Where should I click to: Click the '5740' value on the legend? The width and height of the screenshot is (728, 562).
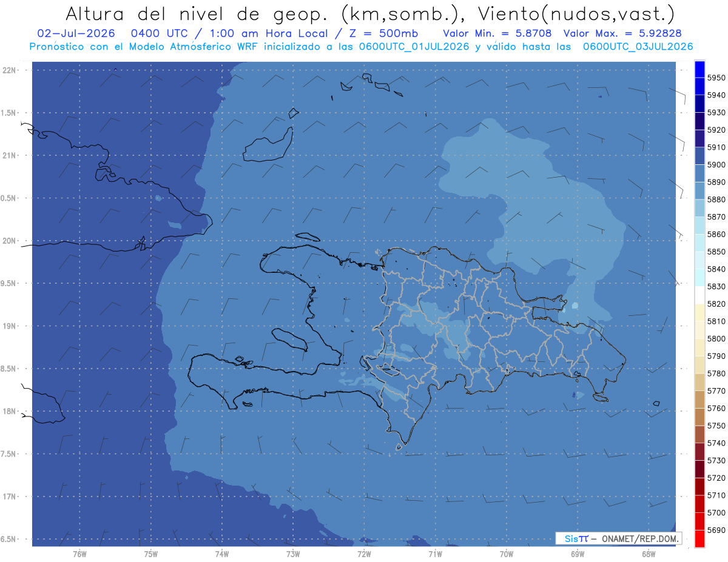click(716, 443)
